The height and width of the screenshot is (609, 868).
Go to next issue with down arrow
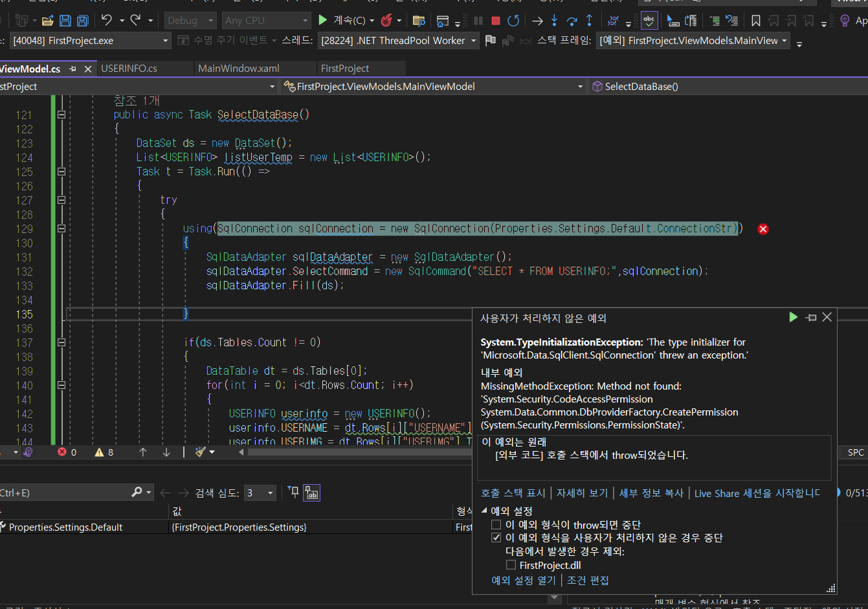click(x=166, y=452)
